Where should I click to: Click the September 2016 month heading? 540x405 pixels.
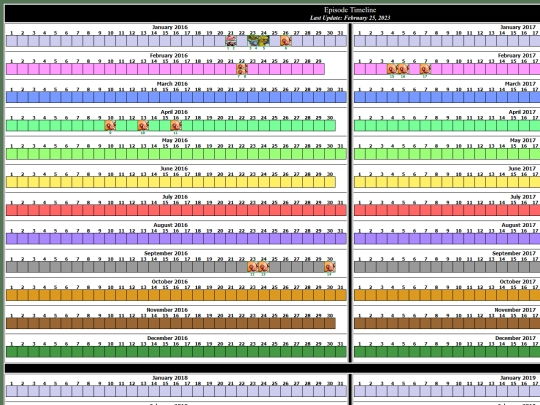166,253
